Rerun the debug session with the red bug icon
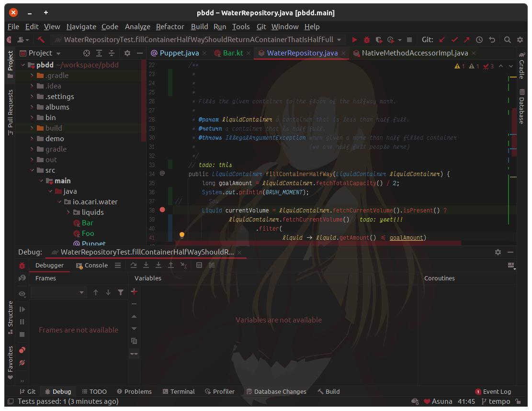Screen dimensions: 532x411 22,266
